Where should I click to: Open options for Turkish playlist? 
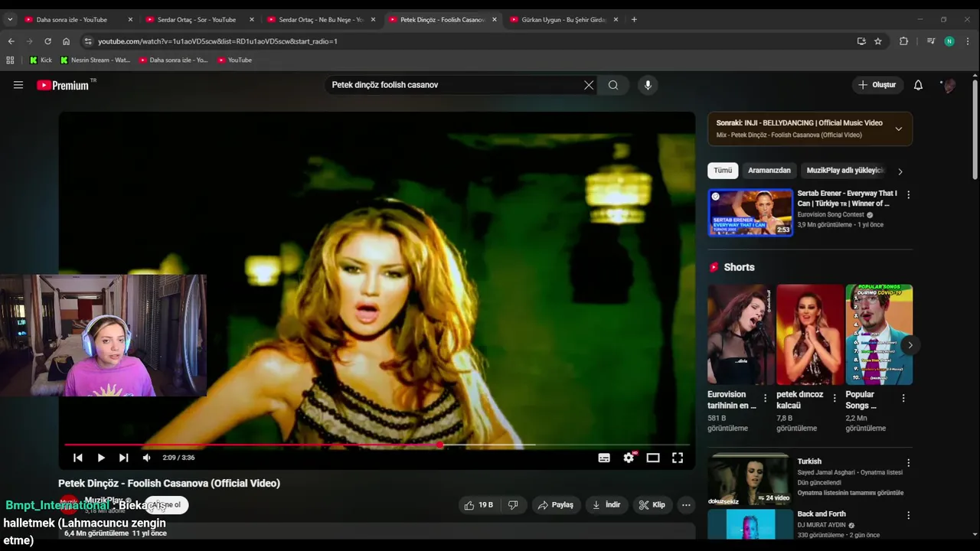[x=909, y=463]
